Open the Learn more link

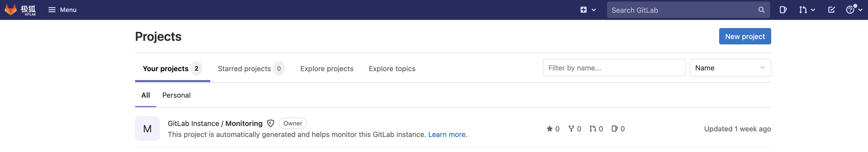[446, 134]
